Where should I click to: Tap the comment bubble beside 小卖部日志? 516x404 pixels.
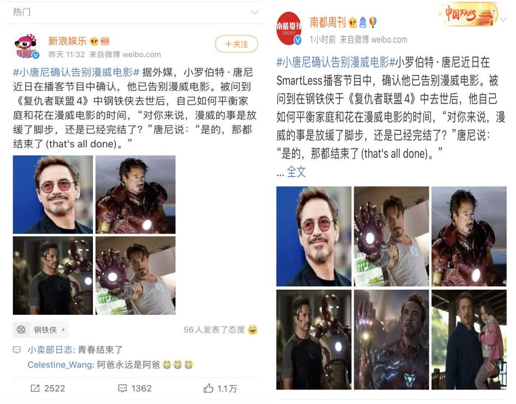(x=17, y=350)
